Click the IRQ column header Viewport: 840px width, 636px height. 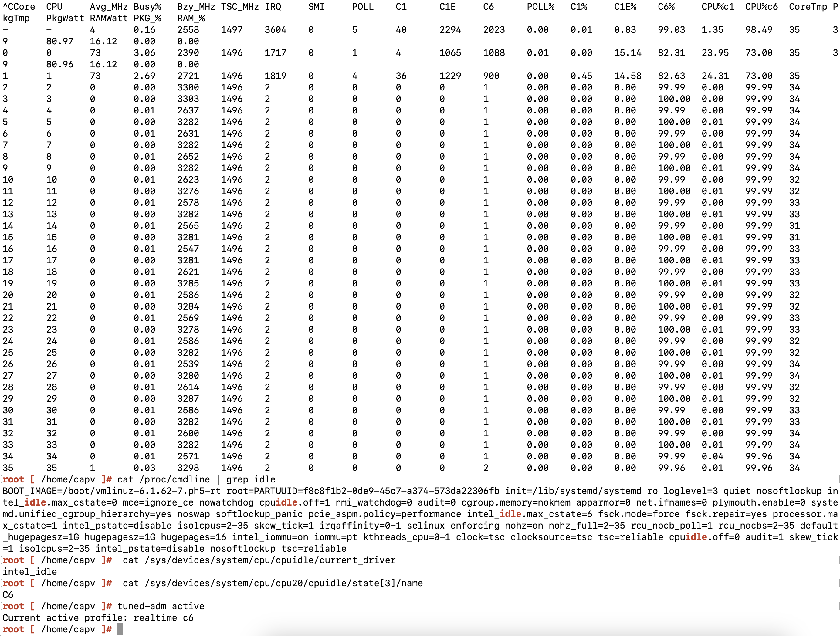click(273, 7)
